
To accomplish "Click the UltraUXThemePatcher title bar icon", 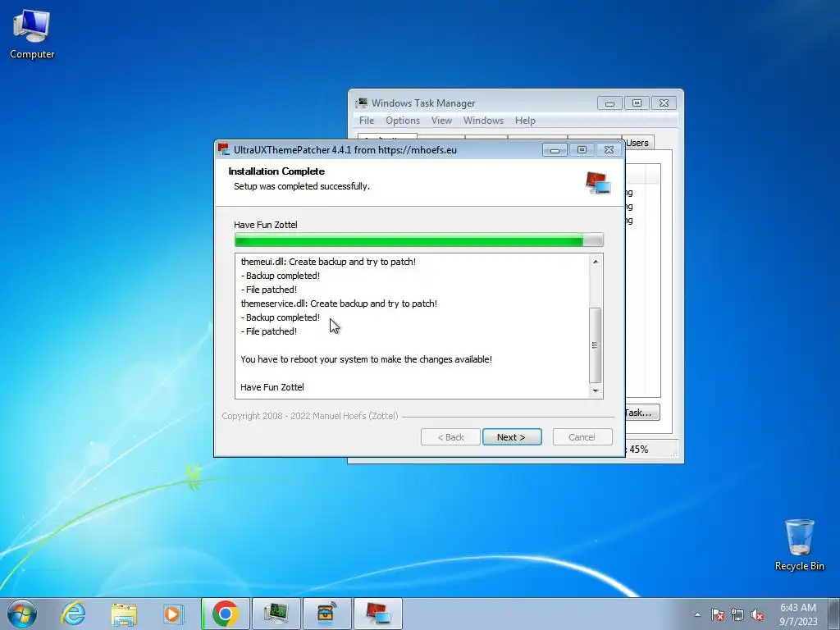I will point(223,149).
